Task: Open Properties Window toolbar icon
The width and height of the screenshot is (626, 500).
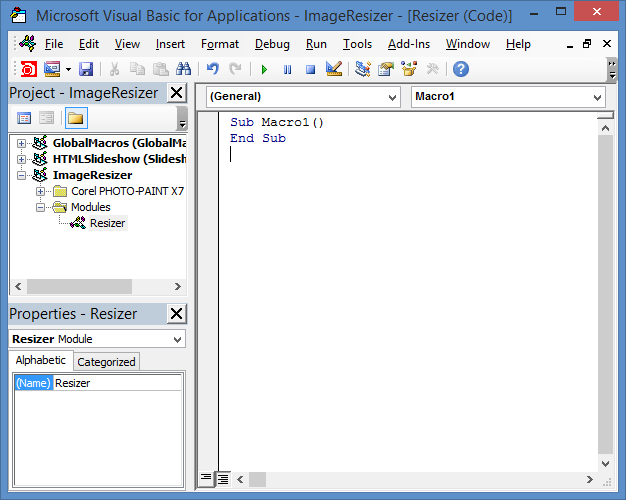Action: (386, 69)
